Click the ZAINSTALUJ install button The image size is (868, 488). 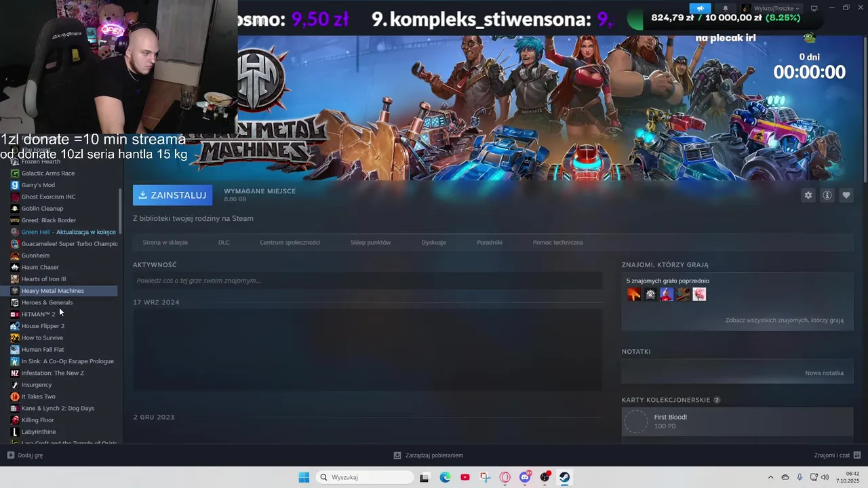coord(172,195)
